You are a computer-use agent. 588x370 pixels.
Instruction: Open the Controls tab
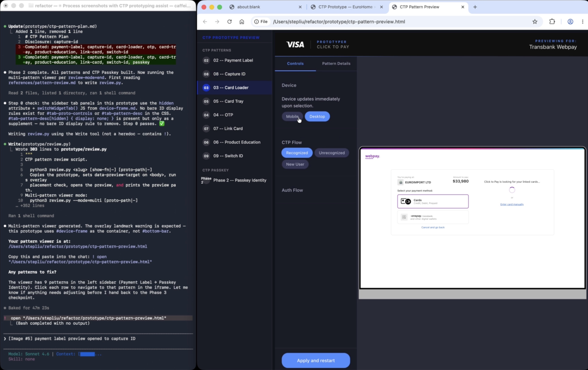click(x=295, y=63)
